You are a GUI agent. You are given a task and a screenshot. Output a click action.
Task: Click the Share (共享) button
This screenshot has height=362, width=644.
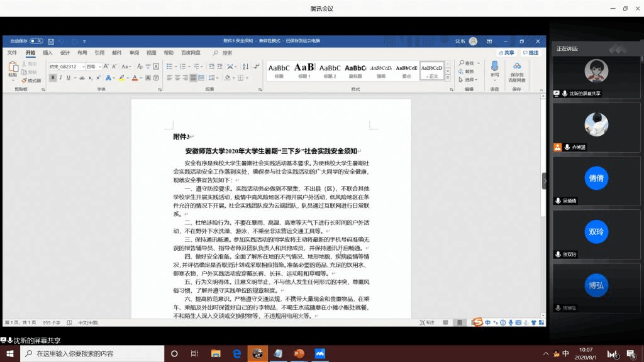[x=506, y=53]
